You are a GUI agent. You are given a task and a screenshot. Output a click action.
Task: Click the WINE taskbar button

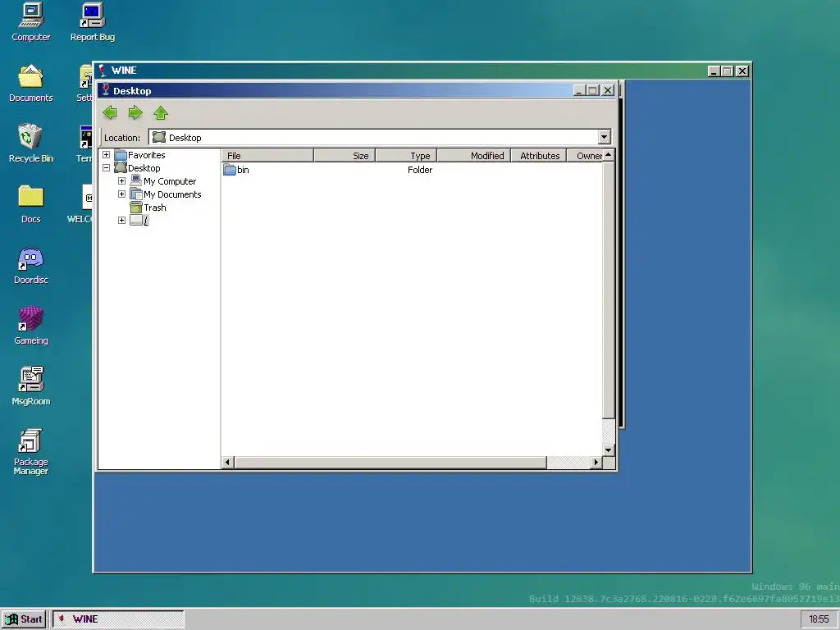[x=118, y=619]
